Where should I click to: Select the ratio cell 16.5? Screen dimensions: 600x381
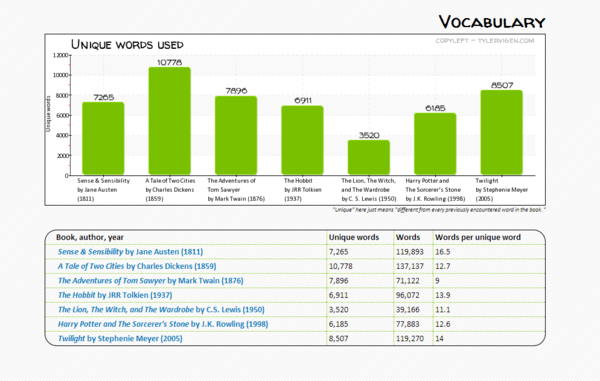pyautogui.click(x=443, y=252)
